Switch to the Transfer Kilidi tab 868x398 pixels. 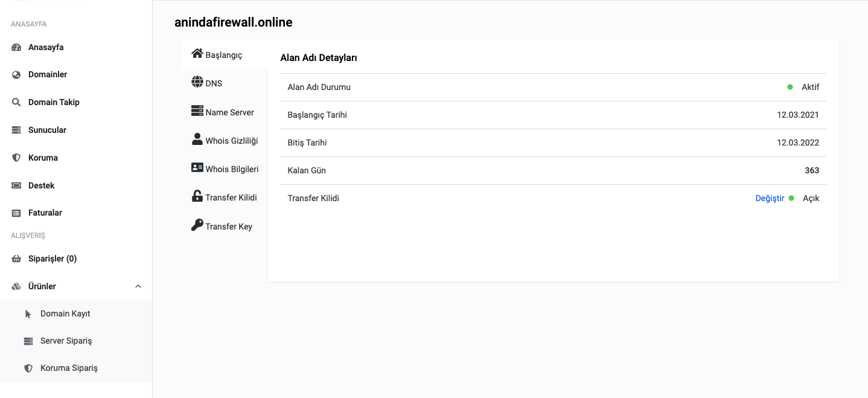click(224, 197)
